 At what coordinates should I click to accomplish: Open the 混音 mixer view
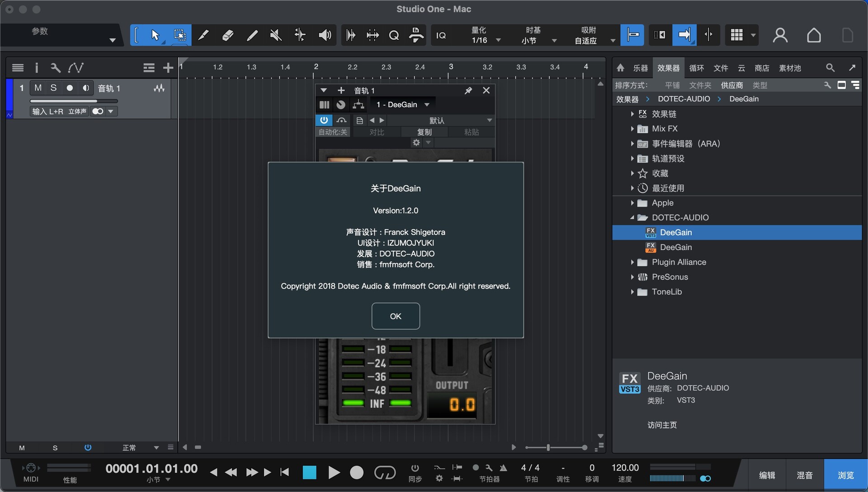point(805,475)
